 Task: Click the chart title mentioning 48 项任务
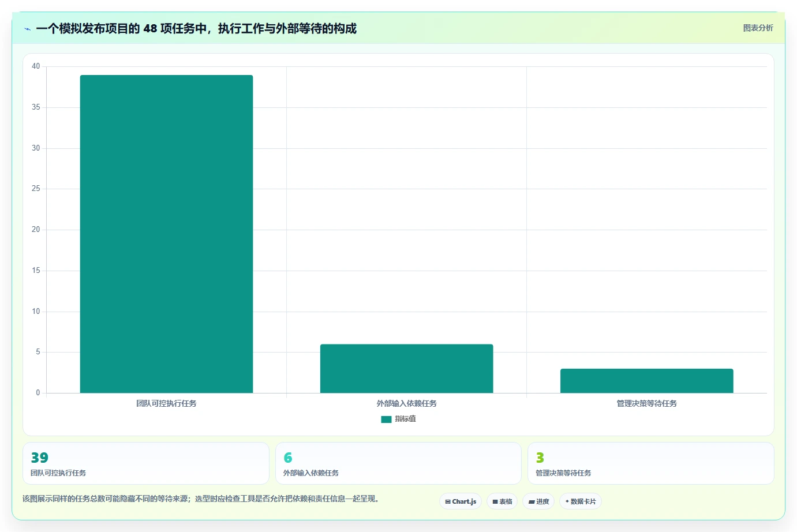coord(196,28)
